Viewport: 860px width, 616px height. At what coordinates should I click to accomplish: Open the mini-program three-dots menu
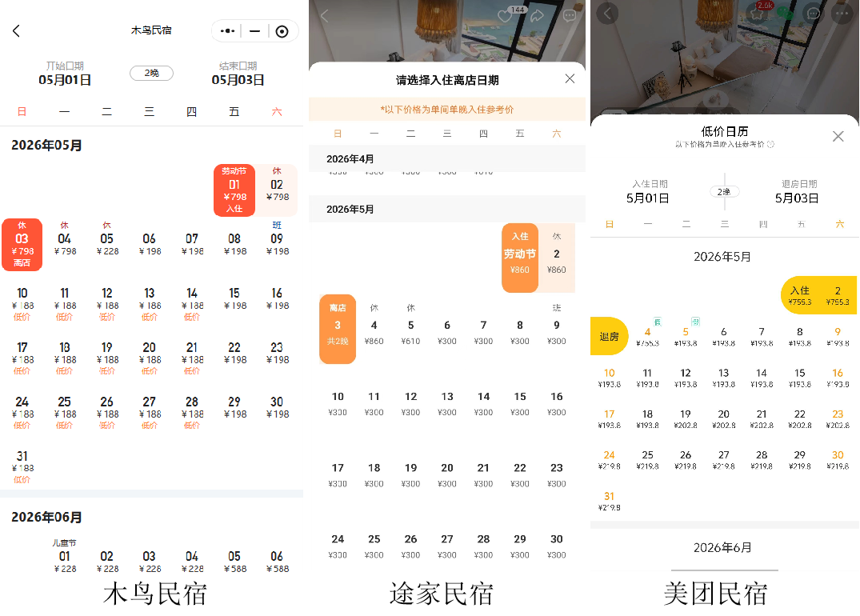tap(228, 31)
